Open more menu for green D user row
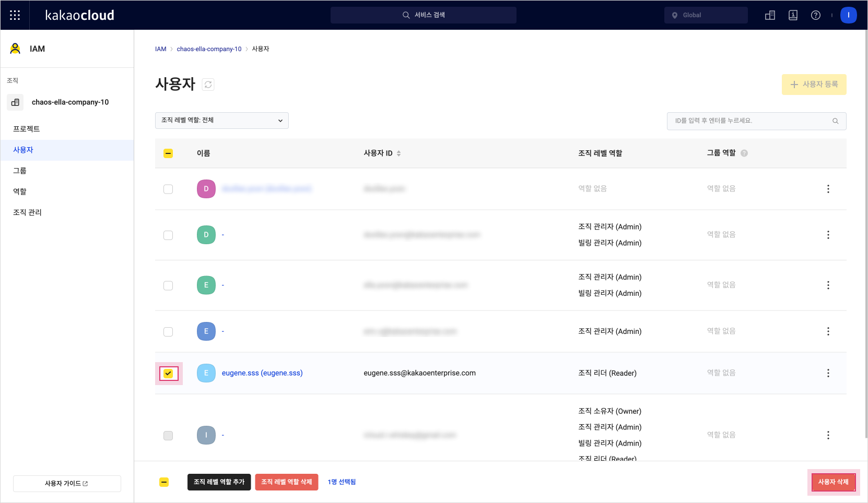 [x=828, y=235]
